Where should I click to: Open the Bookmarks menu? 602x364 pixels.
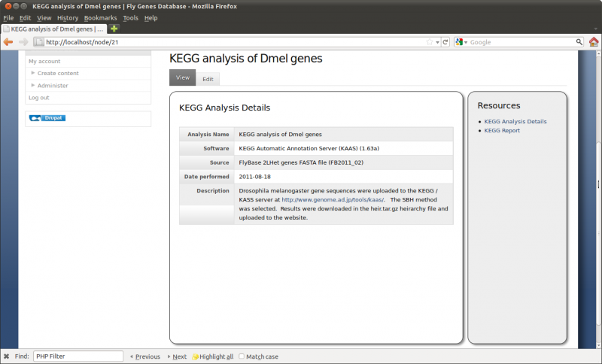coord(100,18)
